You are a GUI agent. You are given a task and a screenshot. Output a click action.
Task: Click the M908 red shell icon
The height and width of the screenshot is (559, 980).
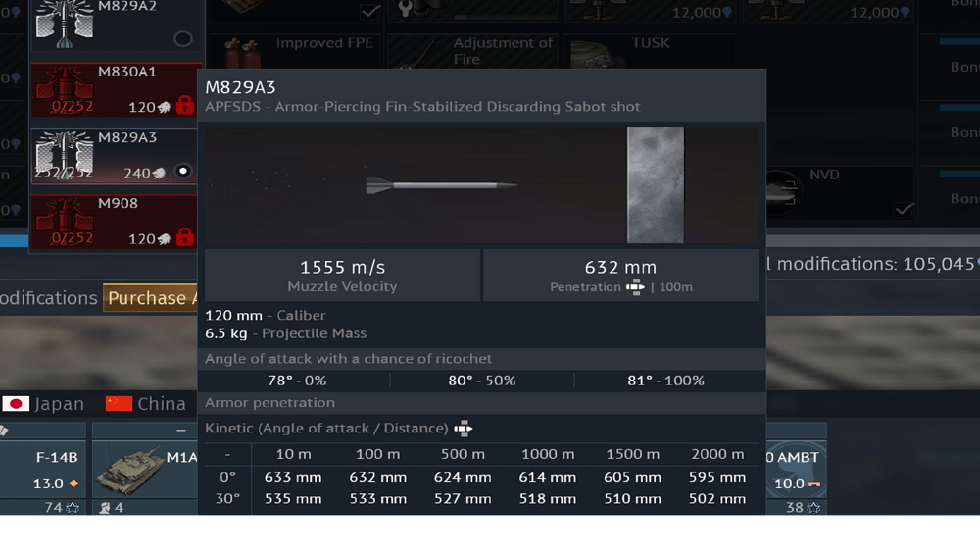[x=65, y=223]
